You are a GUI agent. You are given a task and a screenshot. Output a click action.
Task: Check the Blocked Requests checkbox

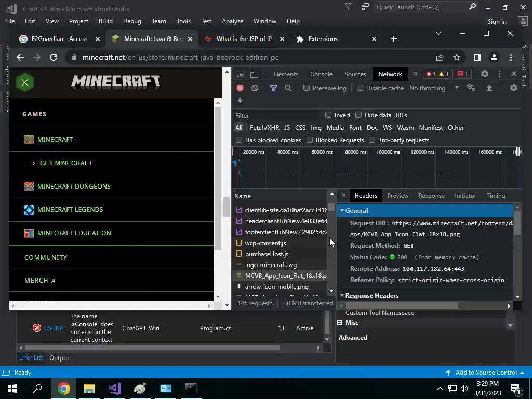pyautogui.click(x=310, y=140)
